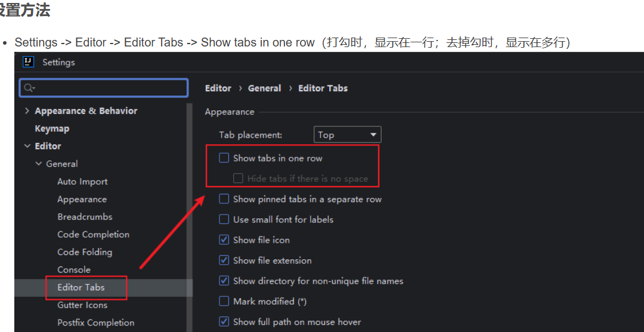644x332 pixels.
Task: Select Appearance under General
Action: click(82, 200)
